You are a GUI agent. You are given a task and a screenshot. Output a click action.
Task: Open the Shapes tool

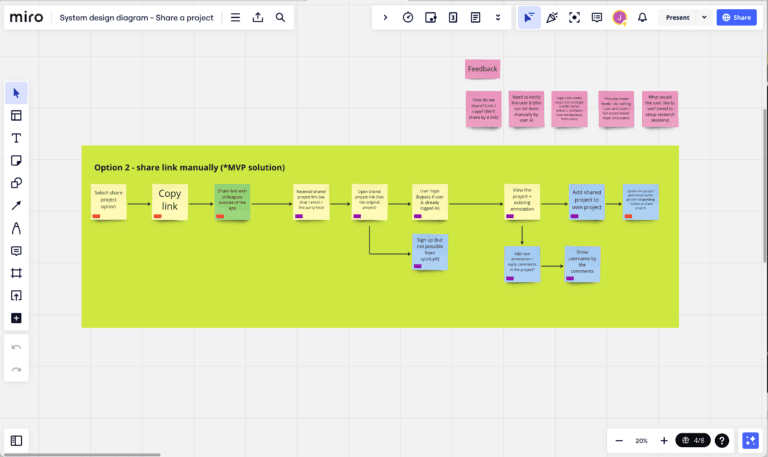16,183
